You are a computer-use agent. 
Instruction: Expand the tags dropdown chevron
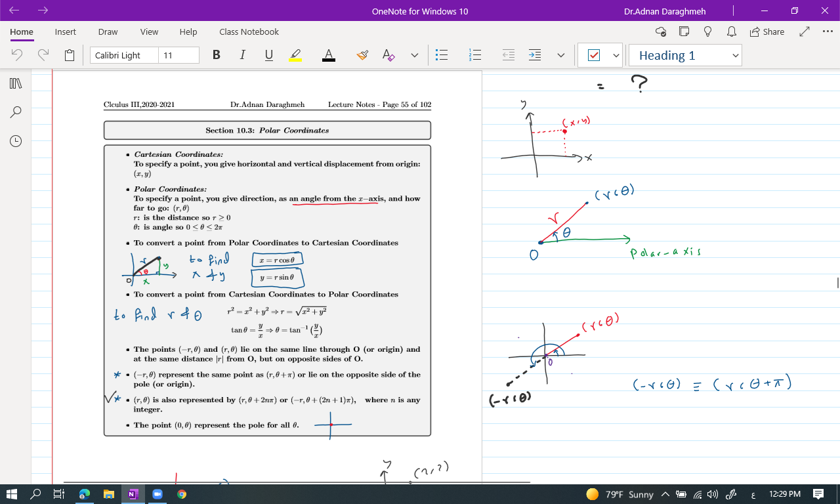(x=616, y=56)
